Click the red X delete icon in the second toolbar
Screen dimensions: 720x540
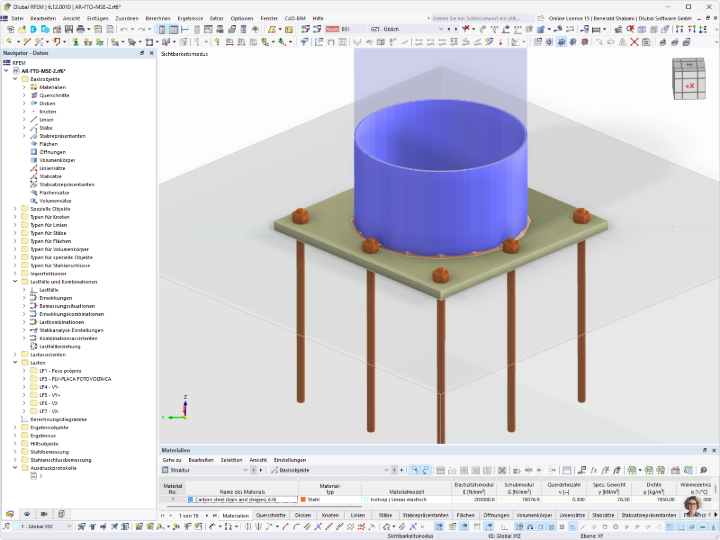[x=634, y=42]
